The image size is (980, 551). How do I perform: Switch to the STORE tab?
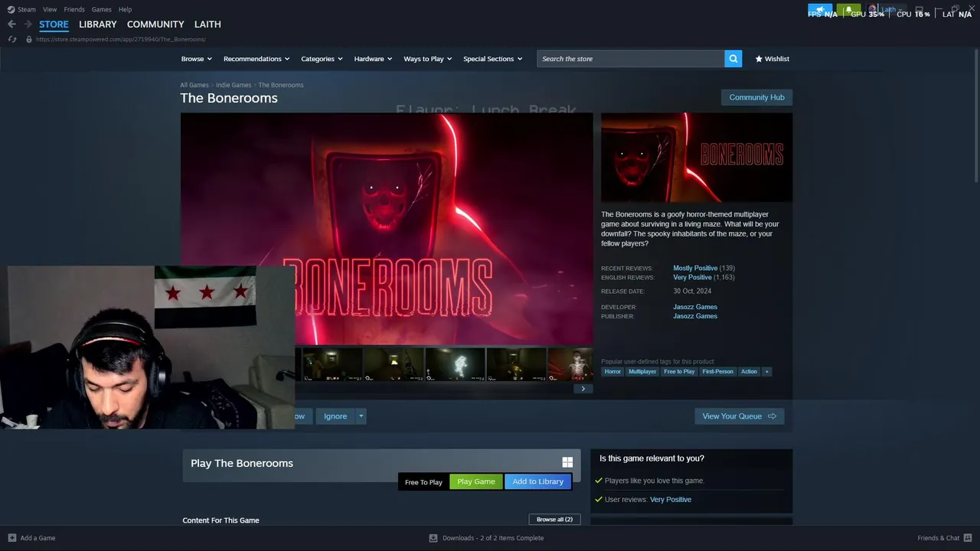tap(54, 24)
